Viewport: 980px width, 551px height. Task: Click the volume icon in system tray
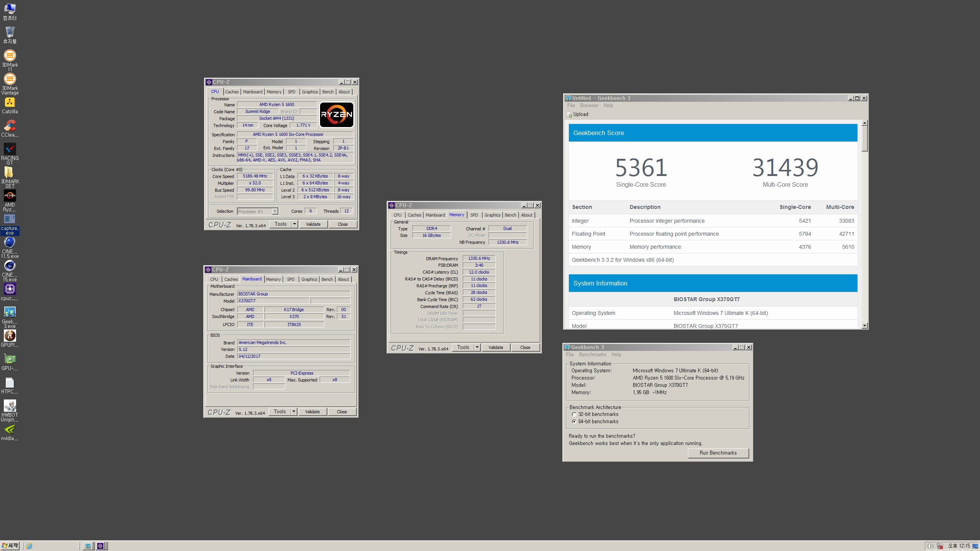coord(930,546)
